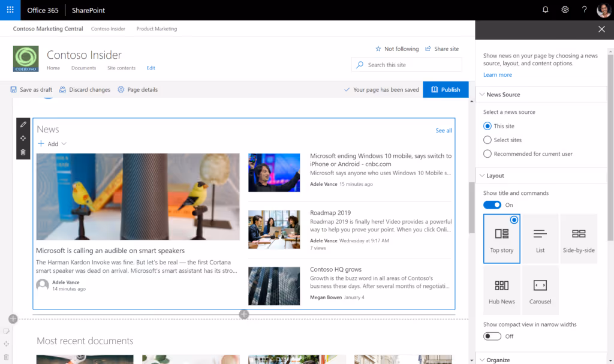Image resolution: width=614 pixels, height=364 pixels.
Task: Open the notifications bell
Action: pos(546,10)
